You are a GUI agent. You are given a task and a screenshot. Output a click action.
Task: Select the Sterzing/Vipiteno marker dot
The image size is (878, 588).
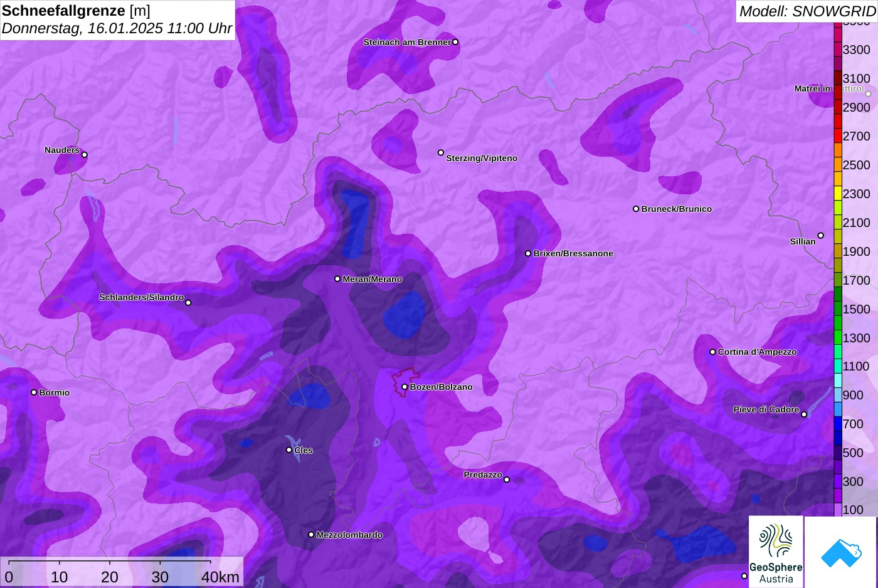(x=441, y=152)
